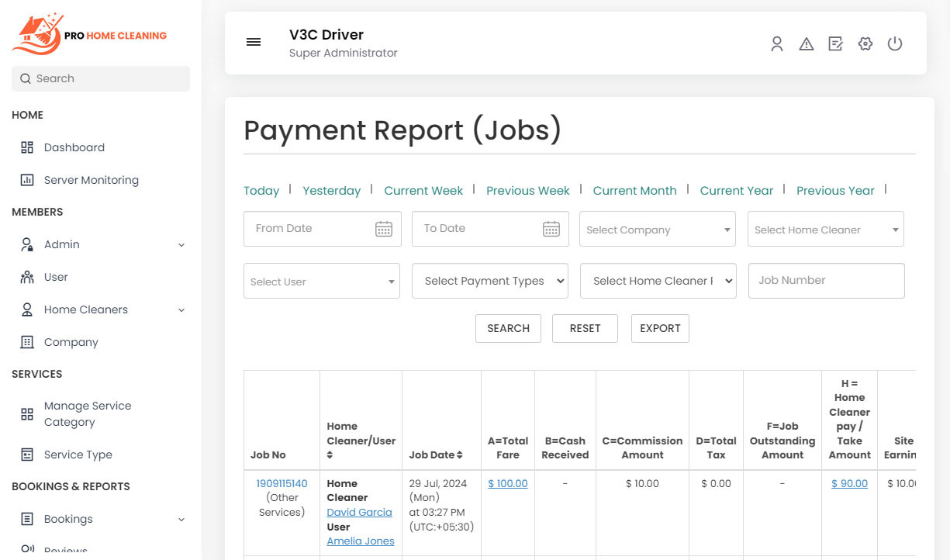Image resolution: width=950 pixels, height=560 pixels.
Task: Open alerts via the warning triangle icon
Action: [807, 43]
